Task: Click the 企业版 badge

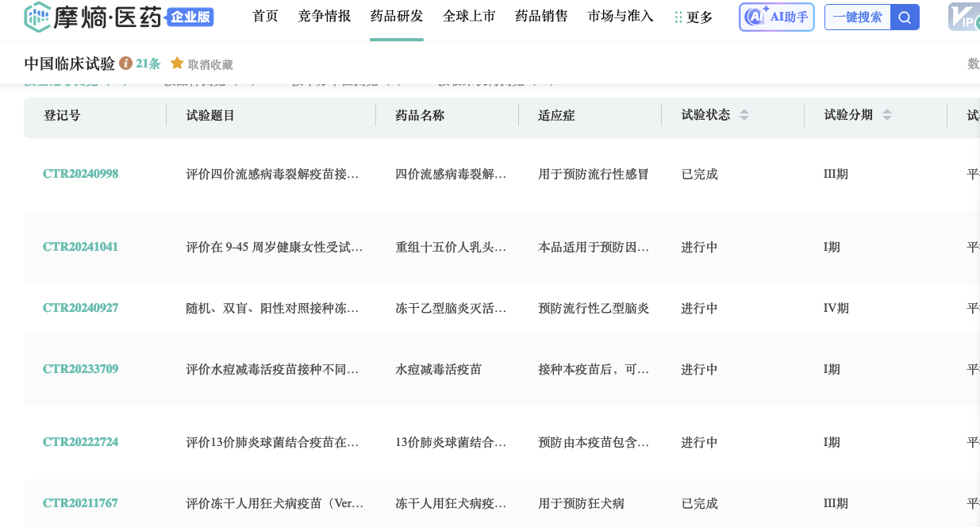Action: [x=190, y=17]
